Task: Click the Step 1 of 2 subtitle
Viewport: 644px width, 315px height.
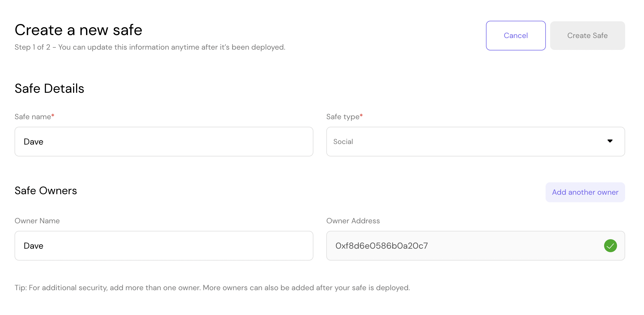Action: tap(150, 47)
